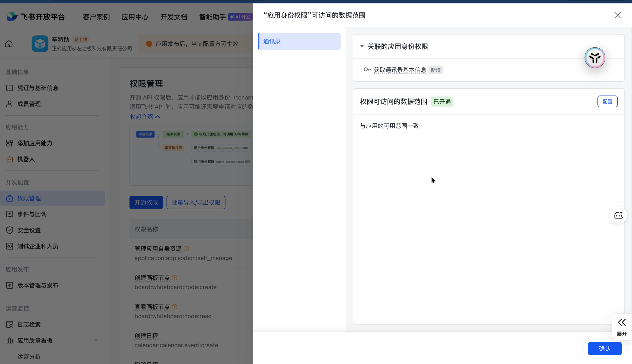Viewport: 632px width, 364px height.
Task: Collapse the 关联的应用身份权限 section
Action: (x=362, y=46)
